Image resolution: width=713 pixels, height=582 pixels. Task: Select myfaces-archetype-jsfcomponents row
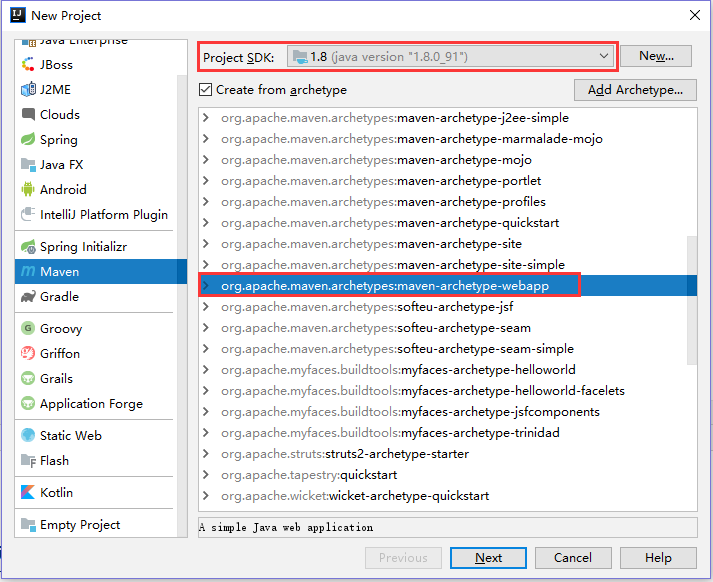447,411
